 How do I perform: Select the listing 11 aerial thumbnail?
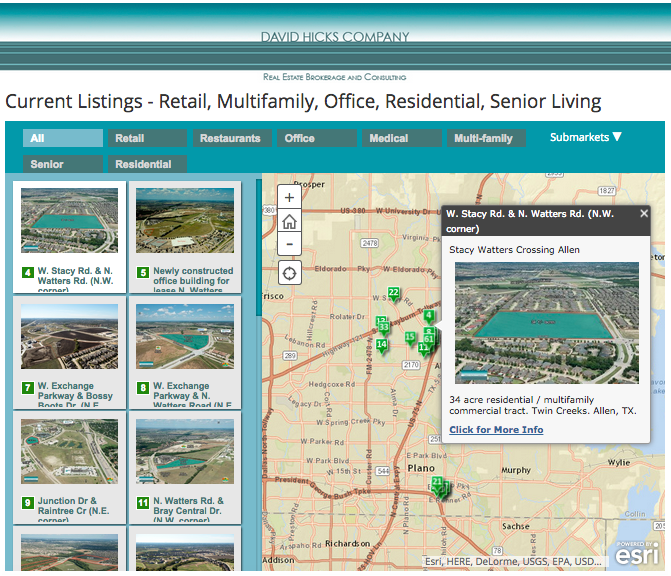coord(185,451)
